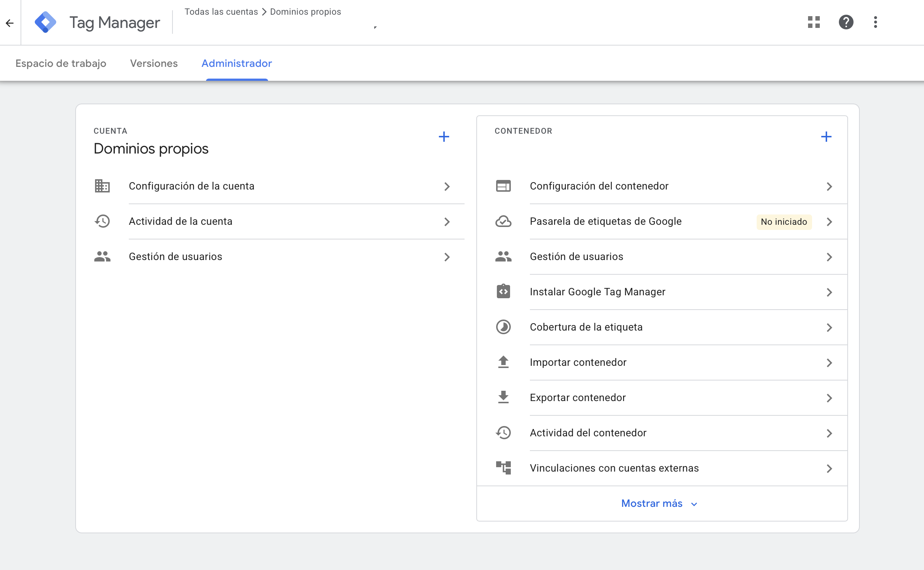Expand Instalar Google Tag Manager chevron

point(829,292)
